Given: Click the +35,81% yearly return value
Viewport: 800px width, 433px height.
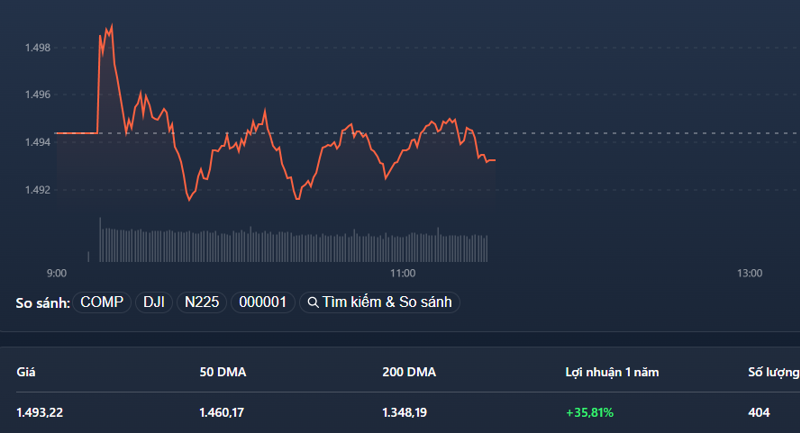Looking at the screenshot, I should [590, 412].
